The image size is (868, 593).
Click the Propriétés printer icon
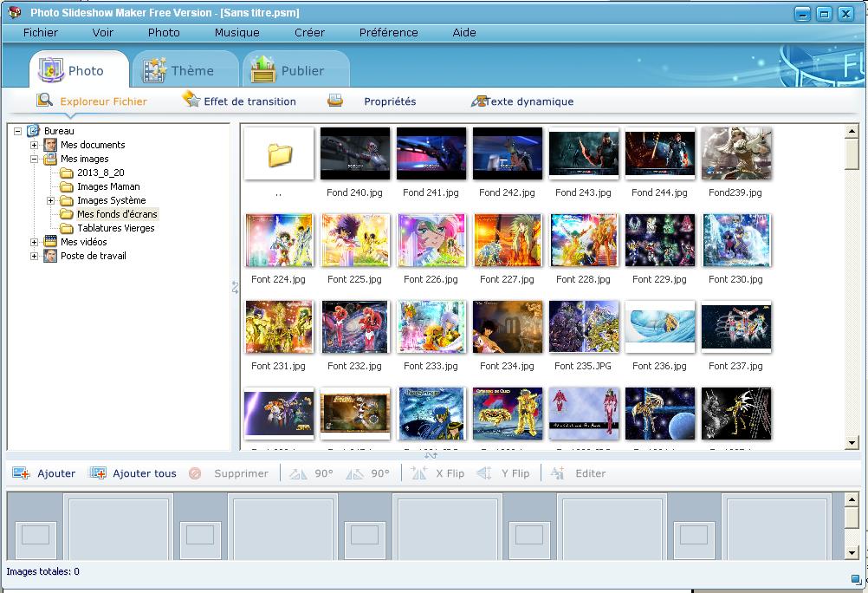tap(335, 101)
